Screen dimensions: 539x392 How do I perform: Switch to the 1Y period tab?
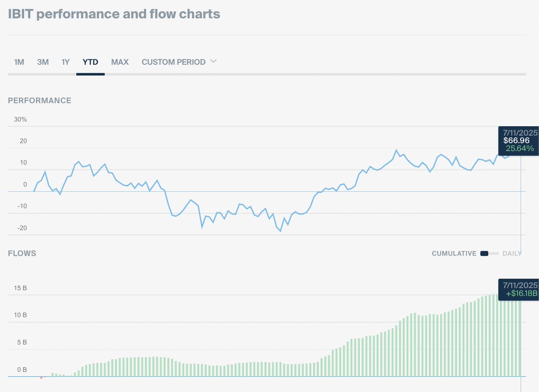(66, 62)
